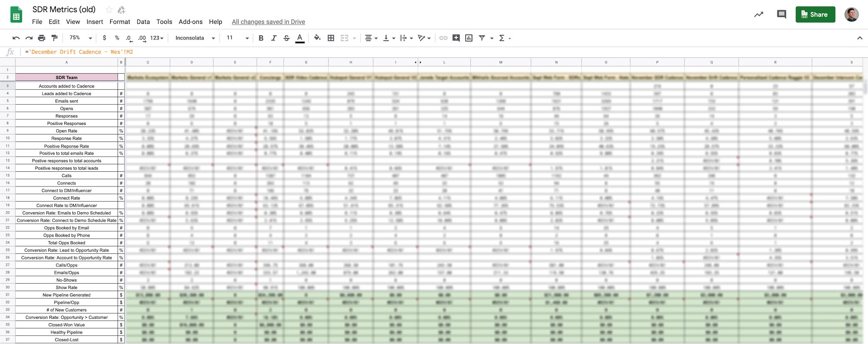
Task: Click the merge cells icon
Action: (x=345, y=38)
